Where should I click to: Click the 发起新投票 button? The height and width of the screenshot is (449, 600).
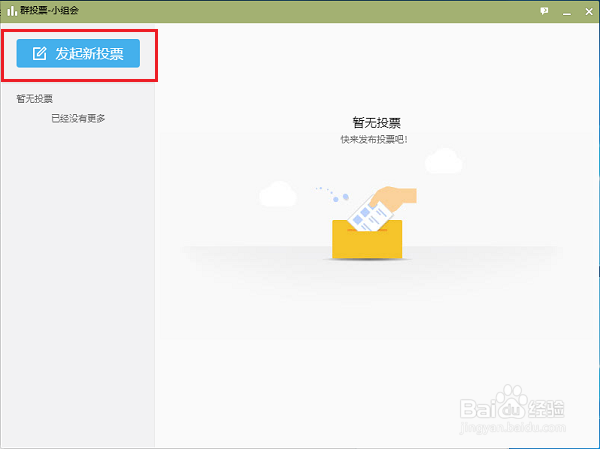(78, 53)
